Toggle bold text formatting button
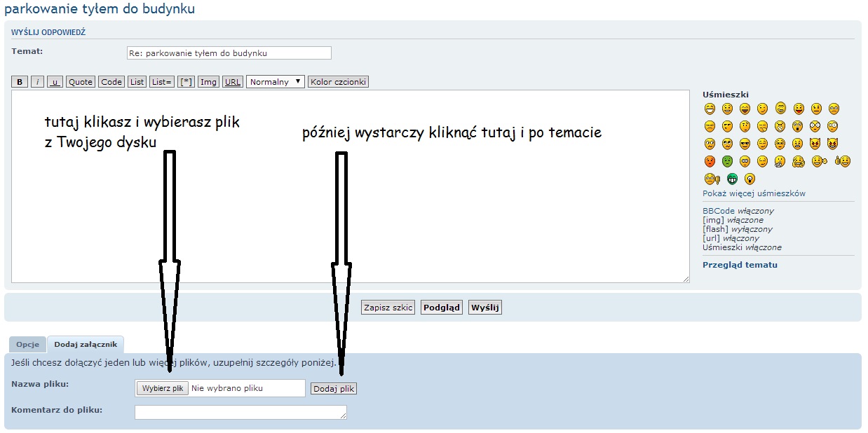Viewport: 868px width, 433px height. [20, 82]
